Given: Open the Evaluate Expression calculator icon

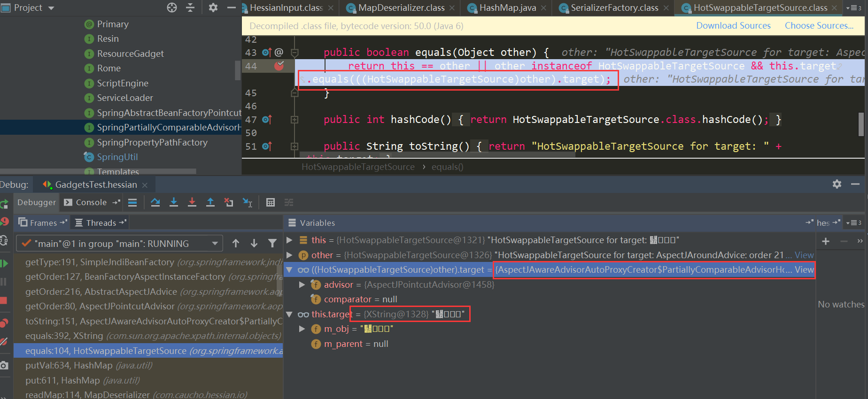Looking at the screenshot, I should pos(271,202).
